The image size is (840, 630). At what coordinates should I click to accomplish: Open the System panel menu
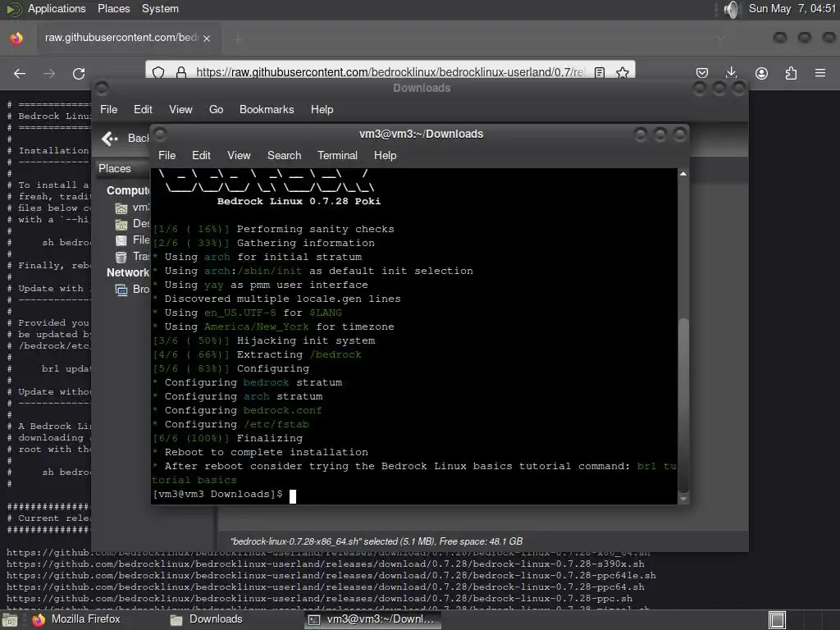(160, 8)
